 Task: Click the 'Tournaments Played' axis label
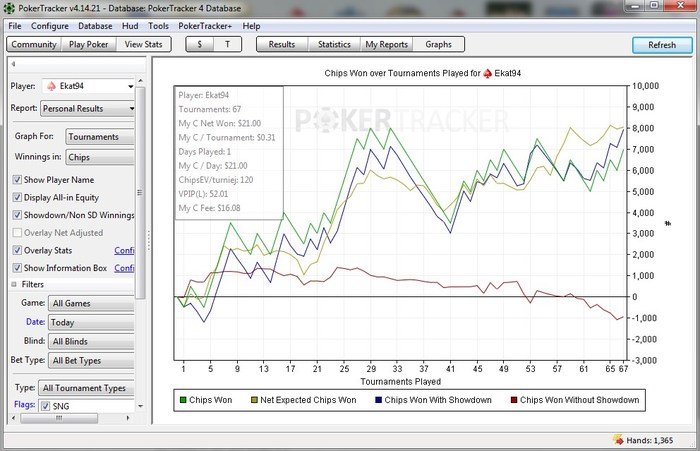(x=400, y=381)
